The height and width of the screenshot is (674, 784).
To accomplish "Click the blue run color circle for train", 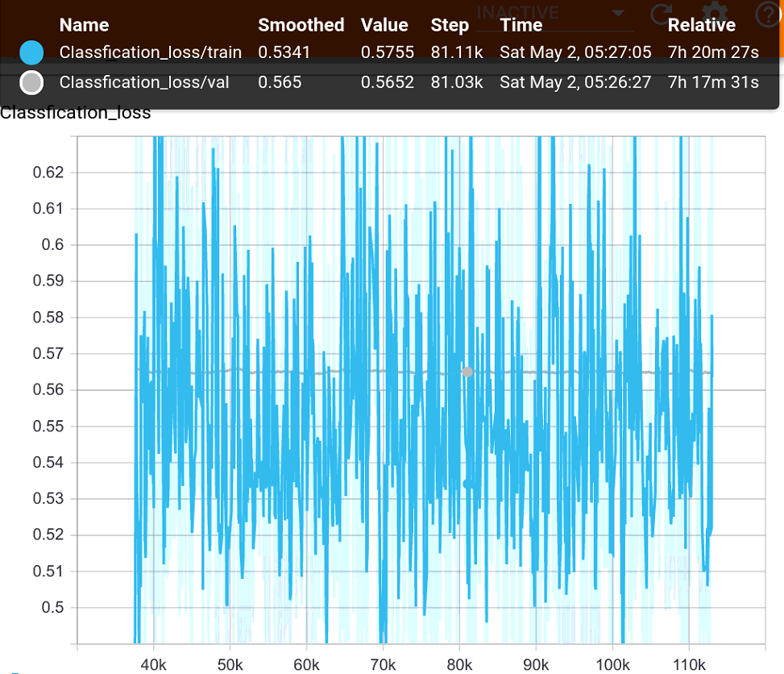I will [x=31, y=51].
